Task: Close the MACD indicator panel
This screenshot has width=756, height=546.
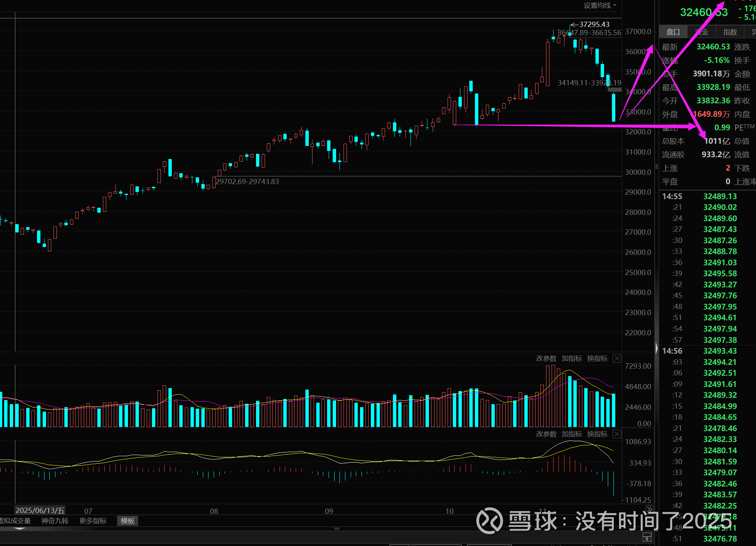Action: pyautogui.click(x=617, y=434)
